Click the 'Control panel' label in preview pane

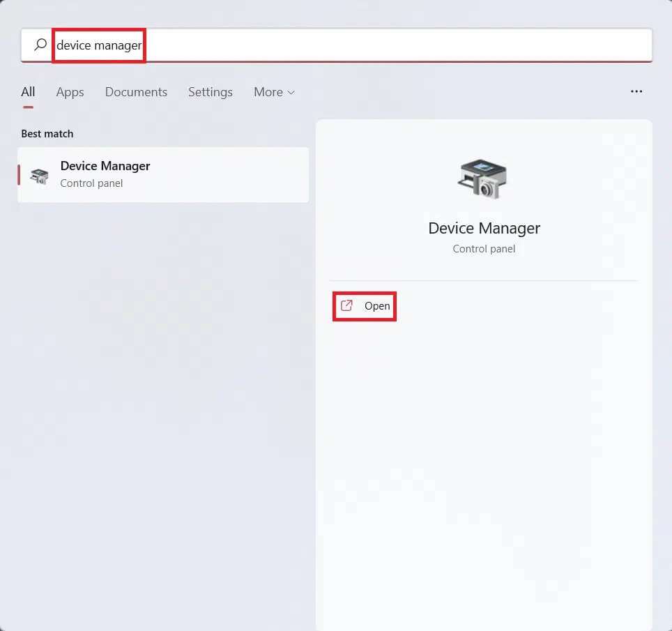click(x=484, y=249)
